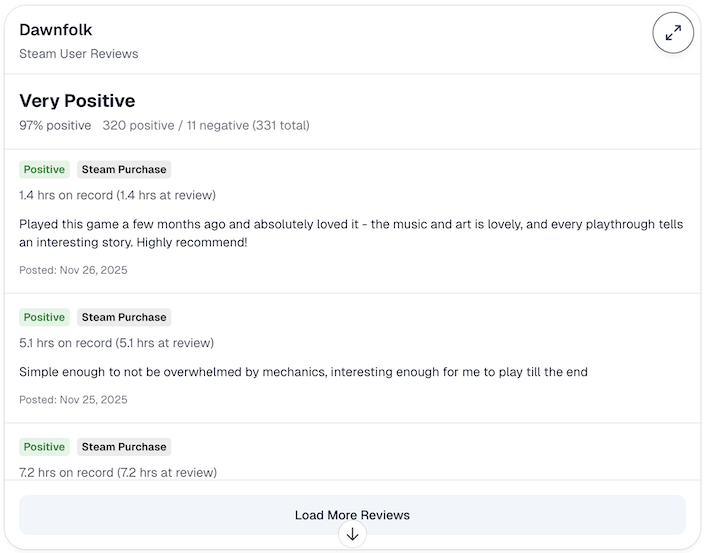Screen dimensions: 706x553
Task: Click Steam Purchase tag on the 7.2 hrs review
Action: (124, 447)
